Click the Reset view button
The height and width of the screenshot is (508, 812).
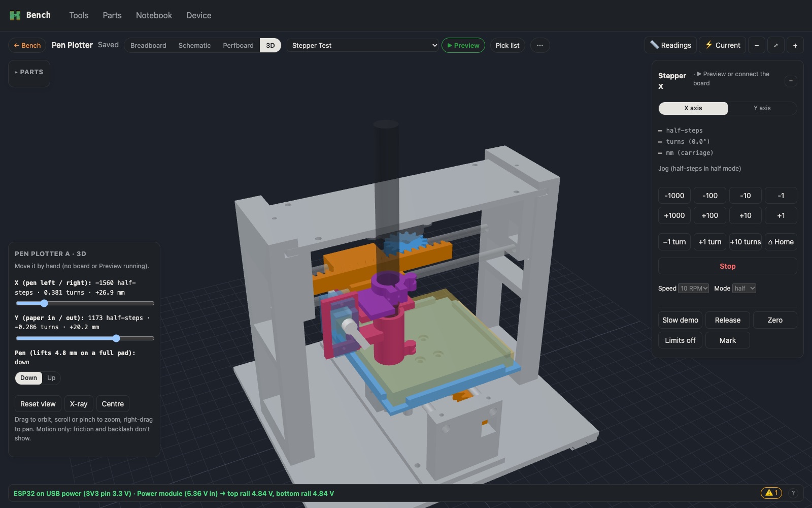pos(38,404)
